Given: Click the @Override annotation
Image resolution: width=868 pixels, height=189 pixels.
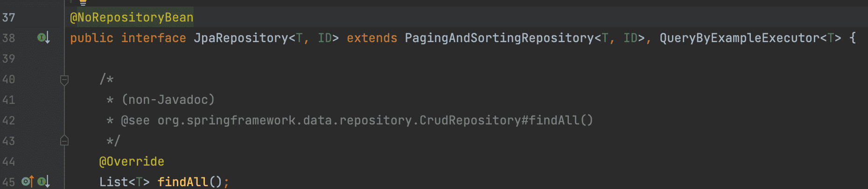Looking at the screenshot, I should 132,161.
